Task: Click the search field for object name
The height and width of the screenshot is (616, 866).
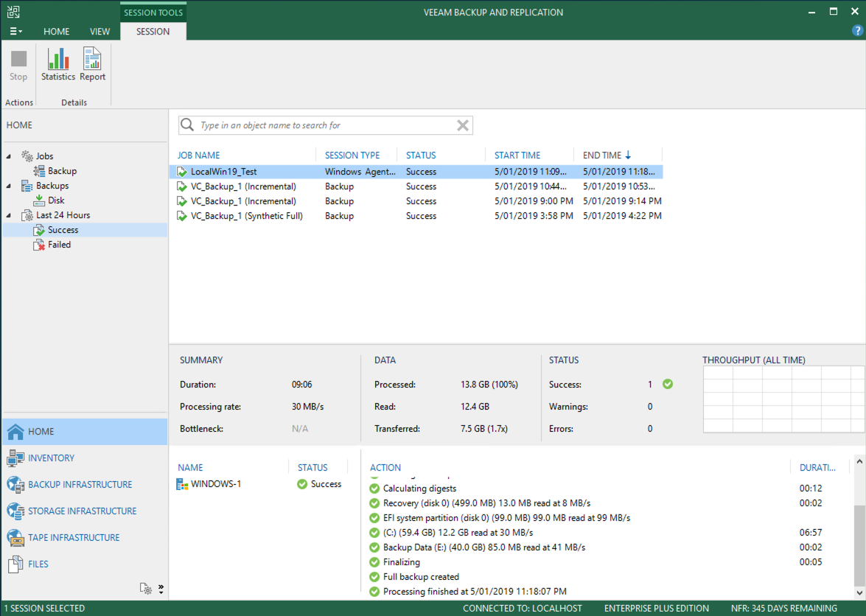Action: point(326,125)
